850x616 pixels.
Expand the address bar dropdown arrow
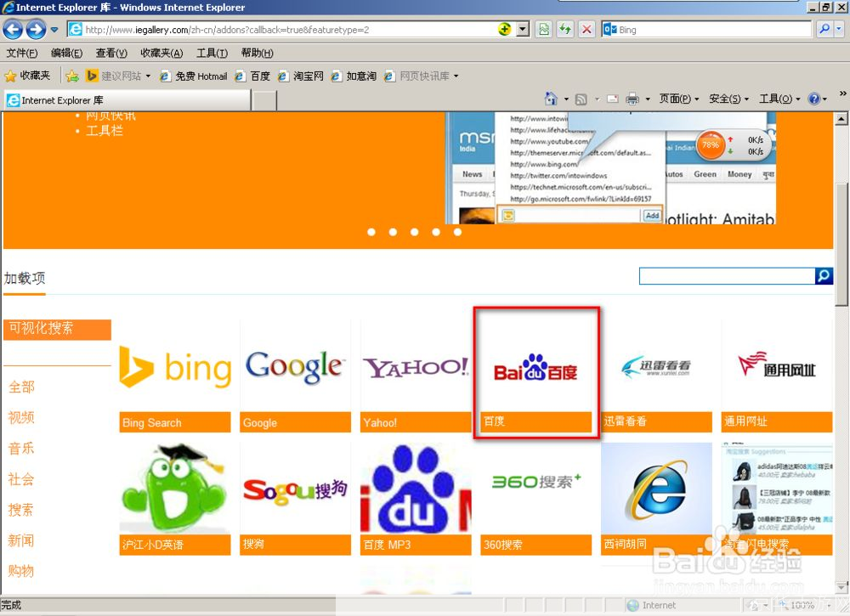523,30
